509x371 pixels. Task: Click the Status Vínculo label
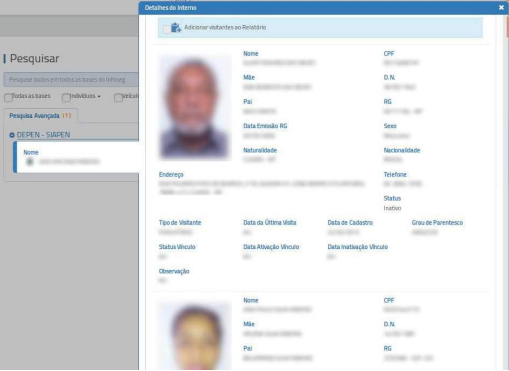pyautogui.click(x=177, y=247)
